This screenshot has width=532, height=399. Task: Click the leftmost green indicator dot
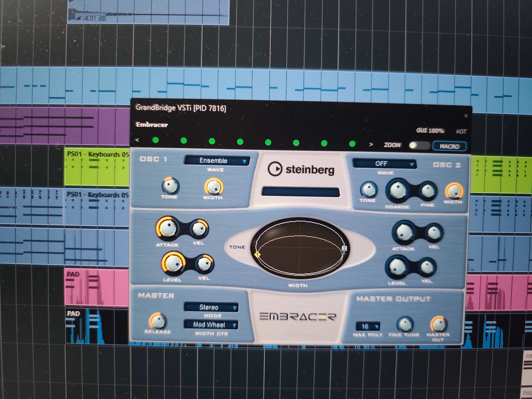156,140
